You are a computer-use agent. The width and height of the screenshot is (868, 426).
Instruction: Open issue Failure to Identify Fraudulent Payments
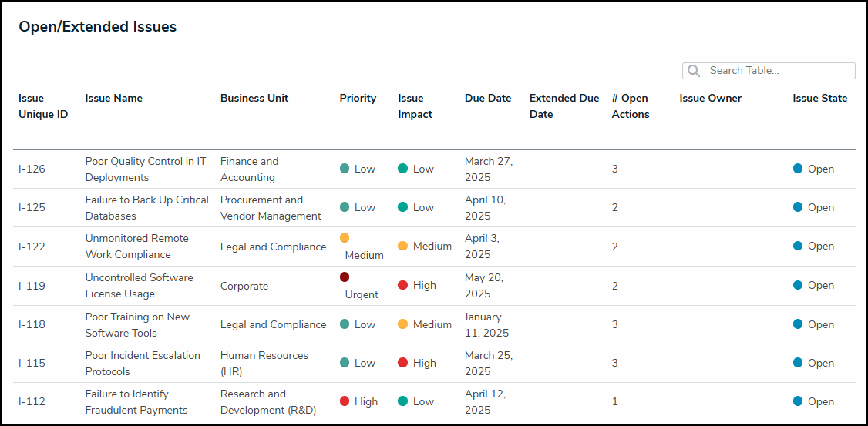[x=136, y=401]
